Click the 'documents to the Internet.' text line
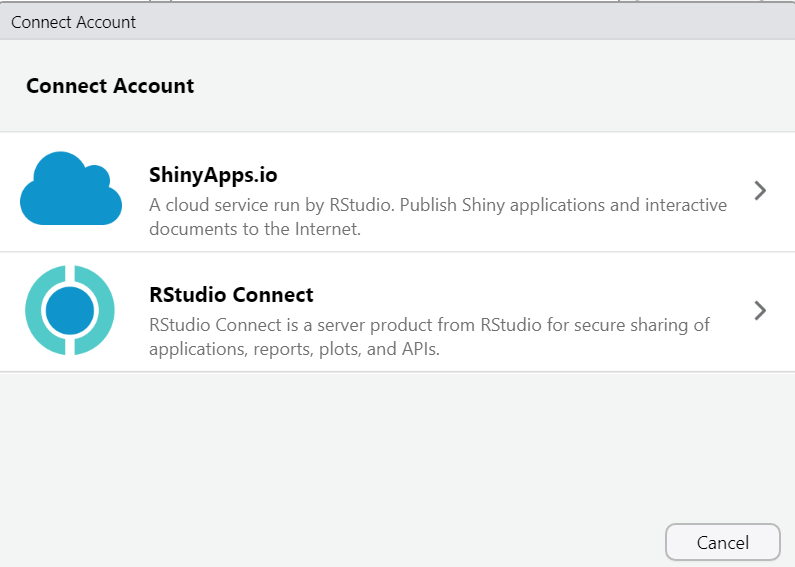Viewport: 795px width, 567px height. click(x=254, y=229)
